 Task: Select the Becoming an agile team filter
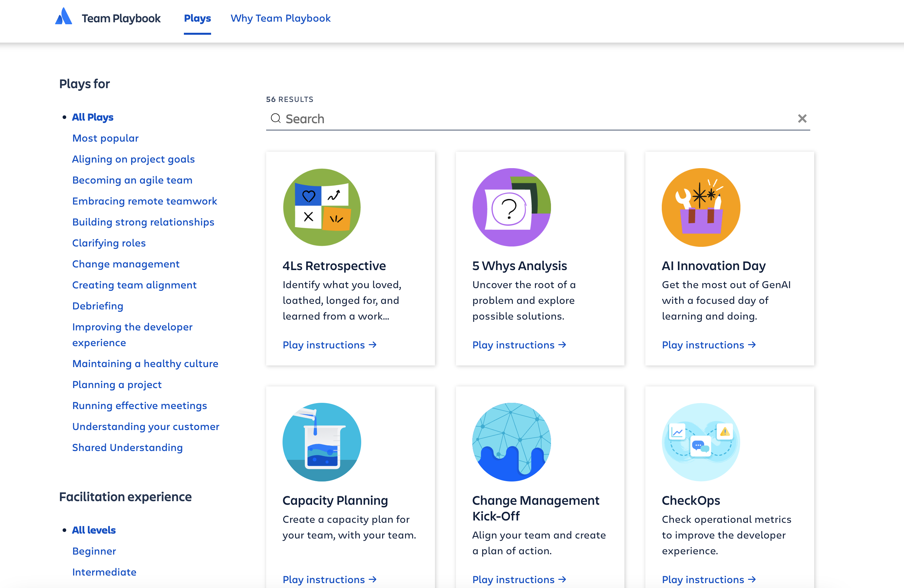point(132,180)
